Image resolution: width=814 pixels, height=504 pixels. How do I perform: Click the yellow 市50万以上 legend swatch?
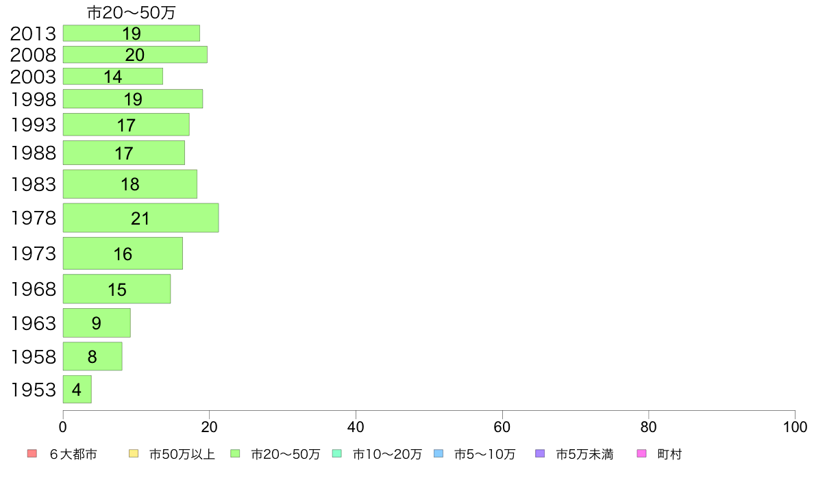pyautogui.click(x=134, y=453)
